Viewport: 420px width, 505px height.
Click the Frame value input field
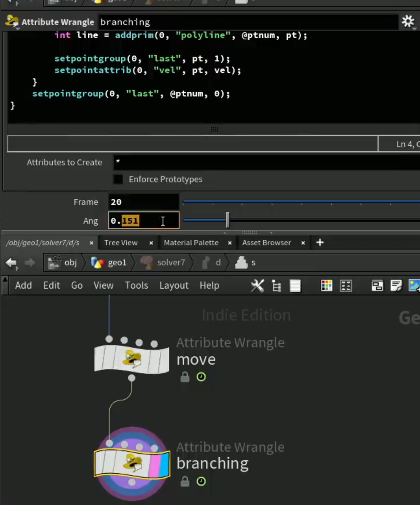143,202
